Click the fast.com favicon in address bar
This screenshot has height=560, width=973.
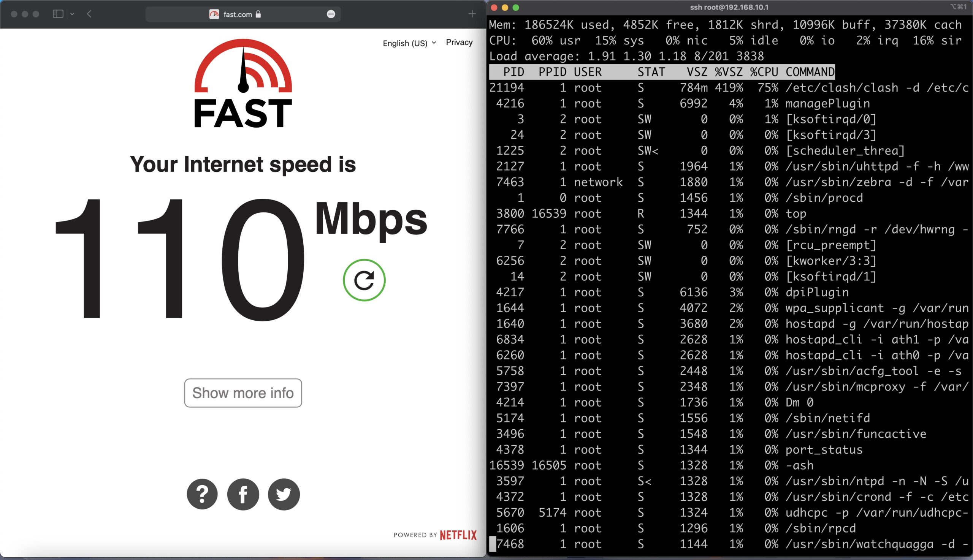pos(214,14)
